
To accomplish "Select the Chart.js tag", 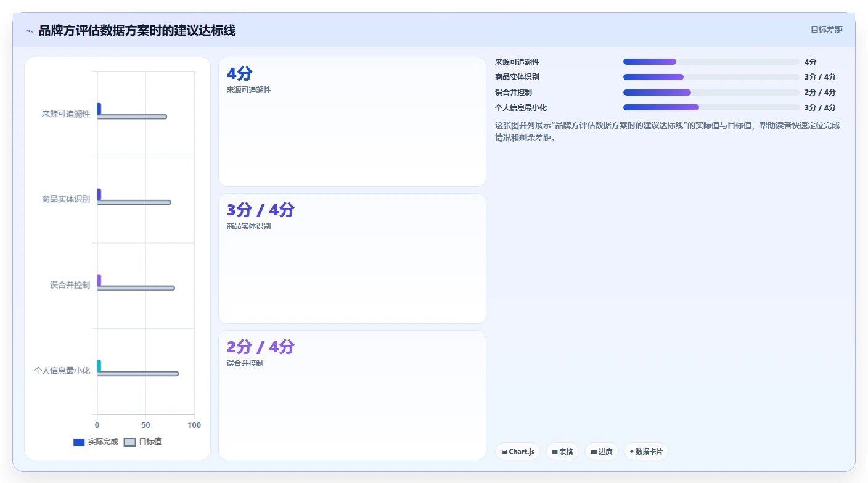I will [x=518, y=452].
